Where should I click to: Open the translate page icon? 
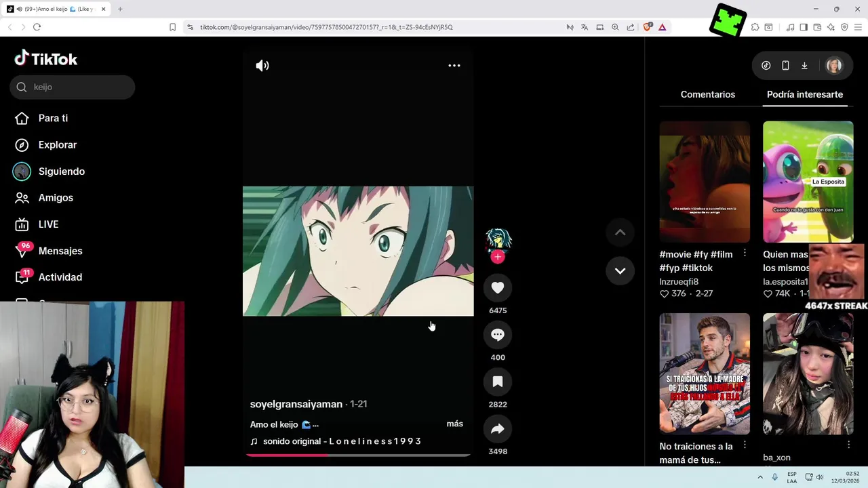tap(585, 27)
